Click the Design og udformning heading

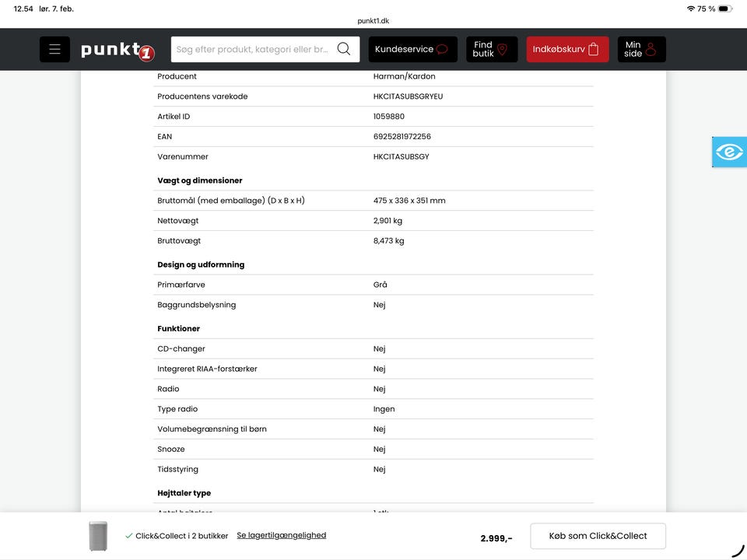(201, 264)
